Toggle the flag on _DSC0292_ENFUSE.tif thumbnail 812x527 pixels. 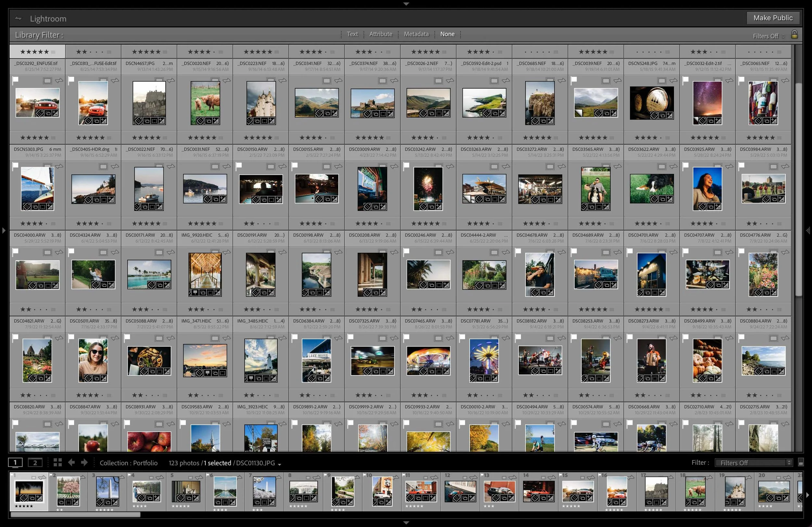(x=15, y=80)
